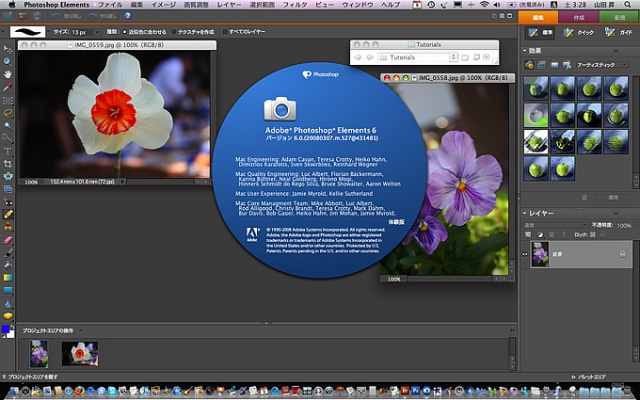
Task: Select the 近似色に合わせる radio option
Action: (124, 31)
